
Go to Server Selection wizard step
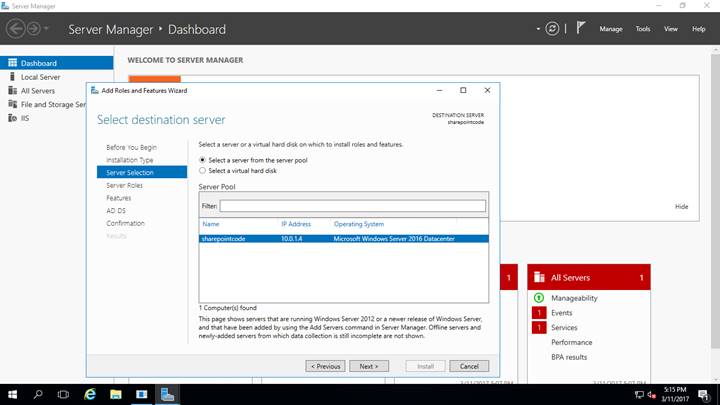(x=142, y=172)
